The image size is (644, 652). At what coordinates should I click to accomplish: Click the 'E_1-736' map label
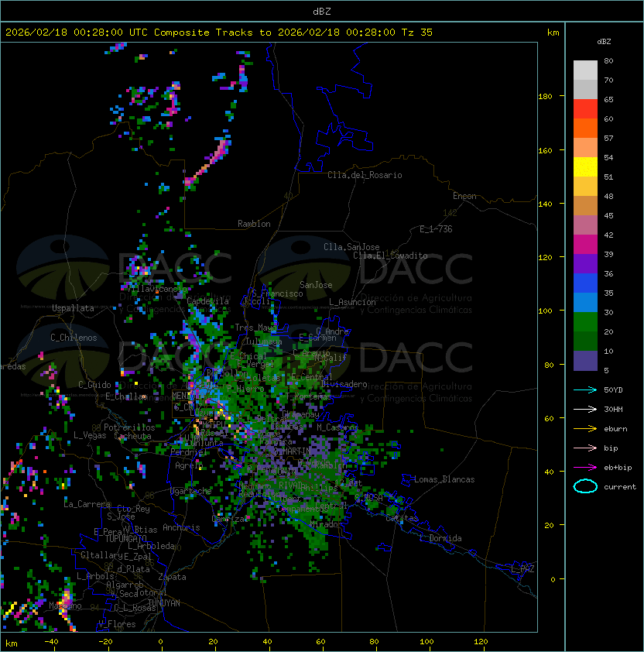pyautogui.click(x=436, y=229)
